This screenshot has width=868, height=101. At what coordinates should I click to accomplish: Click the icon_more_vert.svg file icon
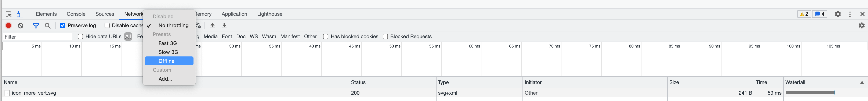point(7,93)
